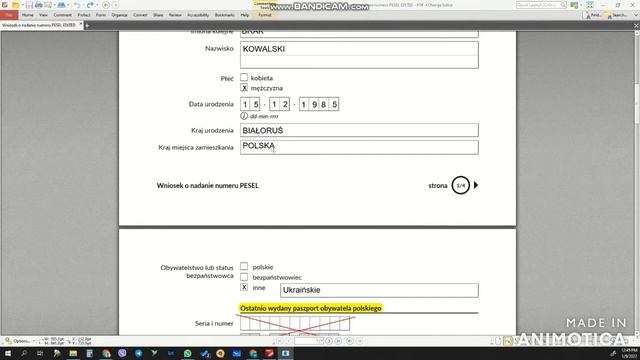The image size is (640, 360).
Task: Click the info icon next to dd-mm-rrrr
Action: tap(244, 116)
